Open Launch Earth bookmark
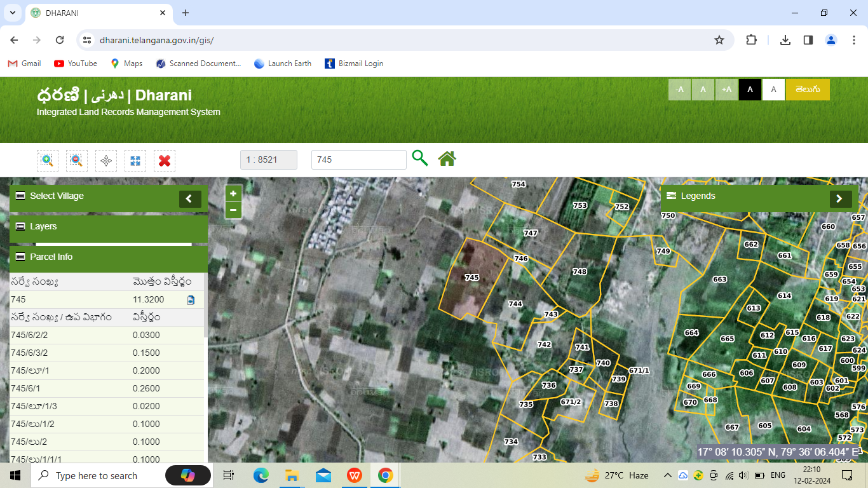 pyautogui.click(x=283, y=64)
